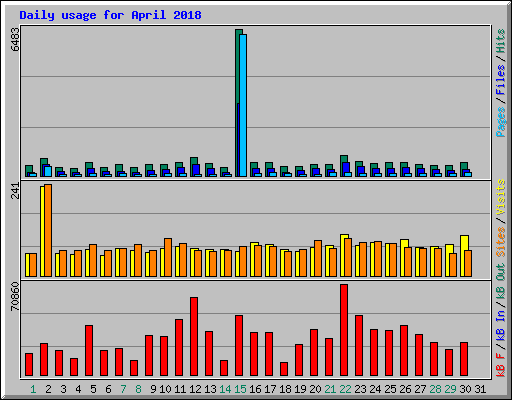
Task: Click the red KB bar for day 5
Action: pos(89,351)
